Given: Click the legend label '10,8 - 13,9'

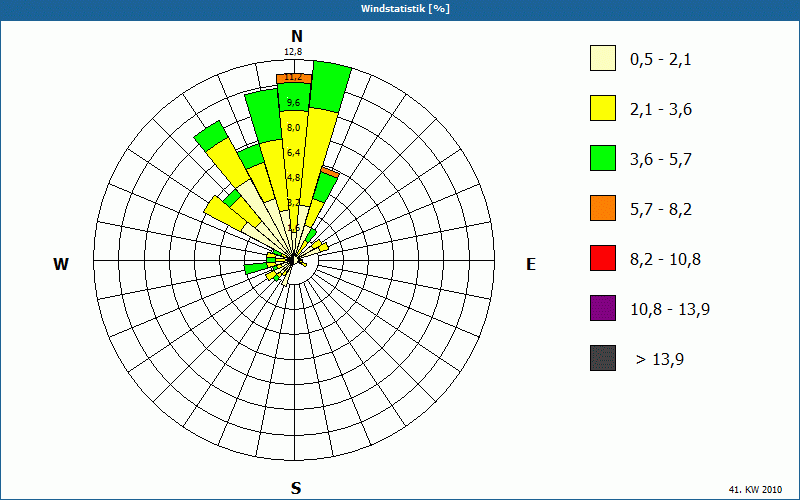Looking at the screenshot, I should [670, 310].
